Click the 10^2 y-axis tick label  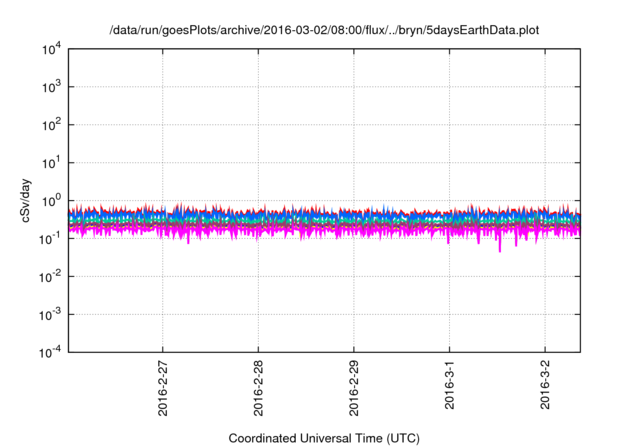click(51, 125)
